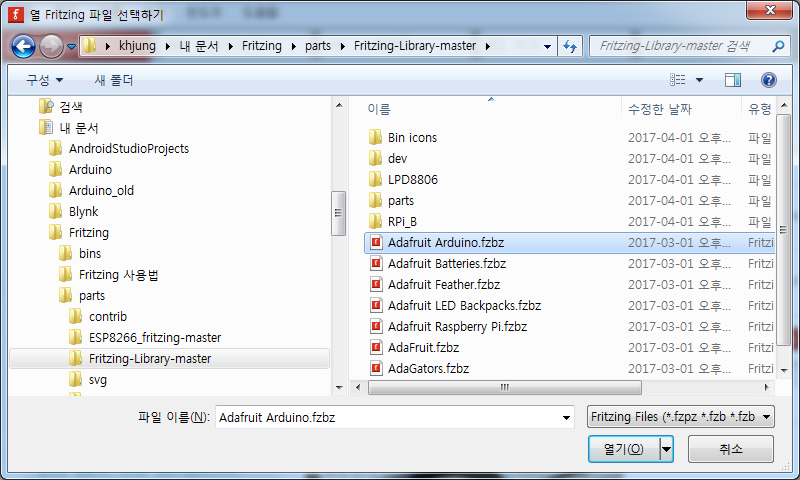Viewport: 800px width, 480px height.
Task: Click Adafruit Feather.fzbz file icon
Action: click(376, 284)
